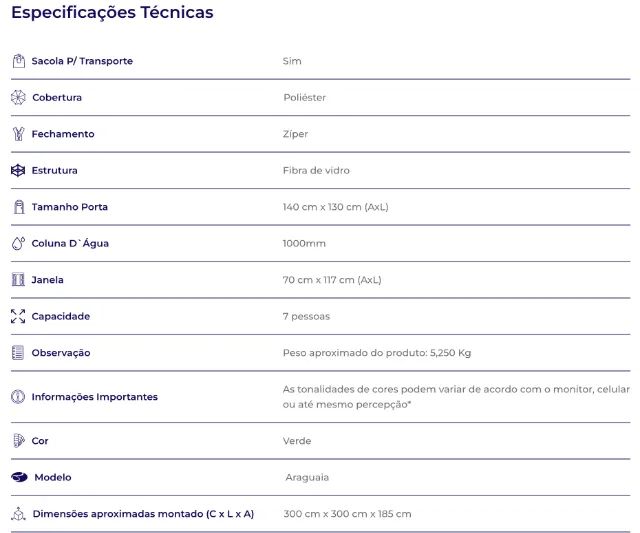Click the window icon beside Janela

pyautogui.click(x=18, y=280)
